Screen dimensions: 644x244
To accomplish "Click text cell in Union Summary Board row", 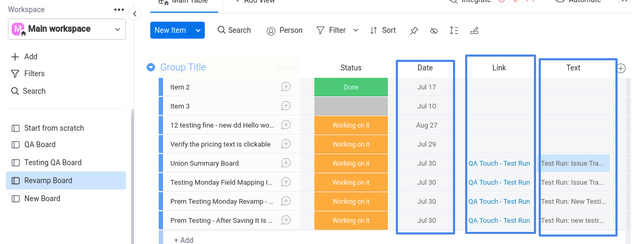I will pyautogui.click(x=574, y=164).
